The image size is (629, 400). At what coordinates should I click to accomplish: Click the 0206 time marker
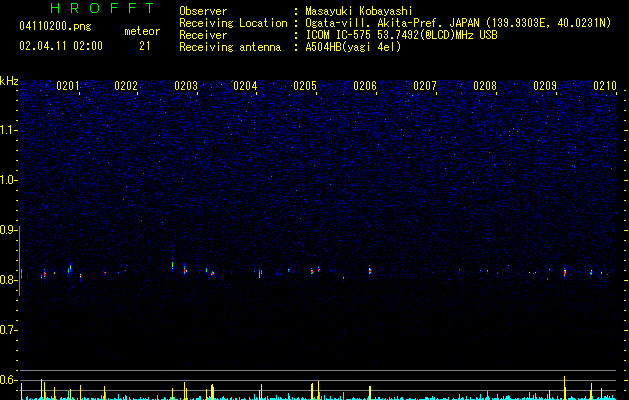pos(365,86)
